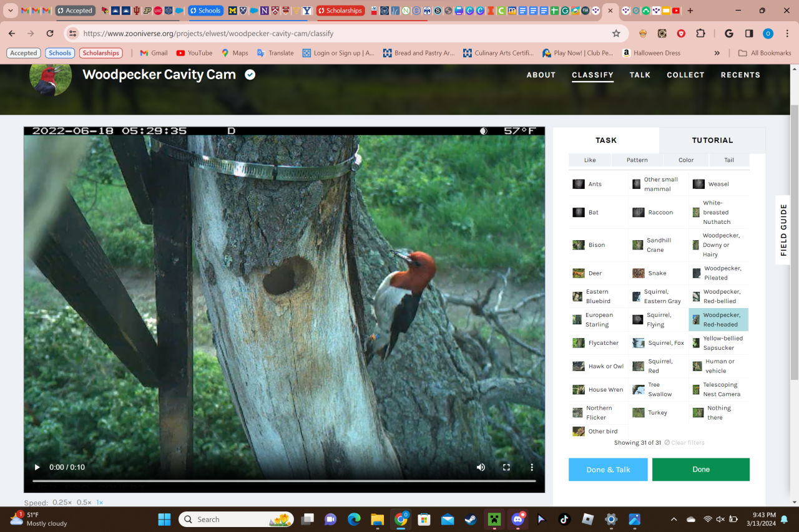Select Turkey species option
This screenshot has width=799, height=532.
point(659,413)
